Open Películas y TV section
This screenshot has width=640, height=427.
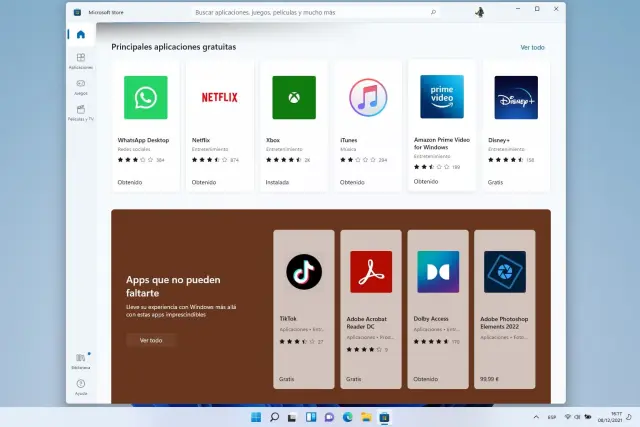(81, 112)
